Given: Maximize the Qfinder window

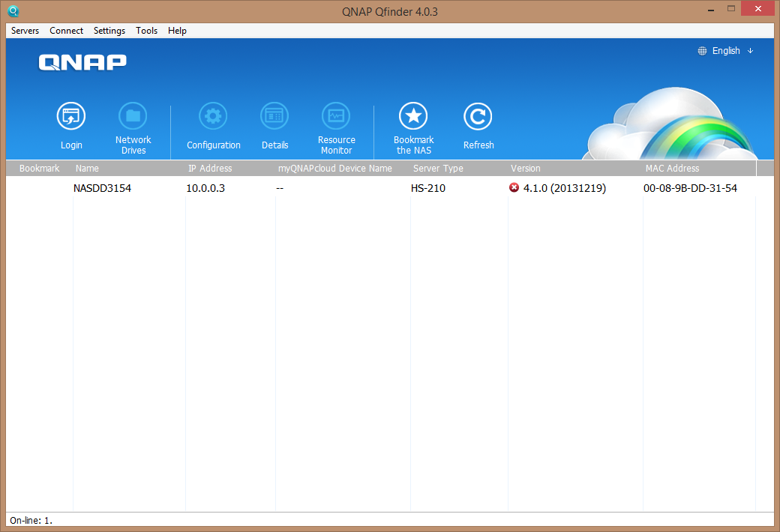Looking at the screenshot, I should [730, 8].
